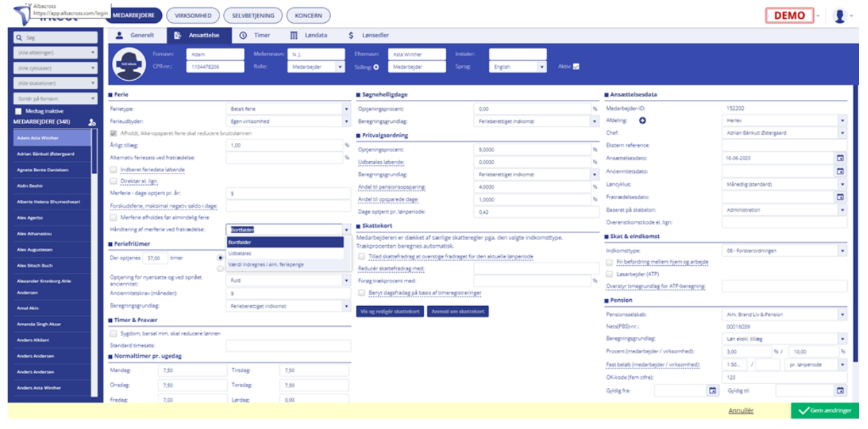This screenshot has width=868, height=429.
Task: Open the Ansættelsesdato calendar picker
Action: tap(840, 158)
